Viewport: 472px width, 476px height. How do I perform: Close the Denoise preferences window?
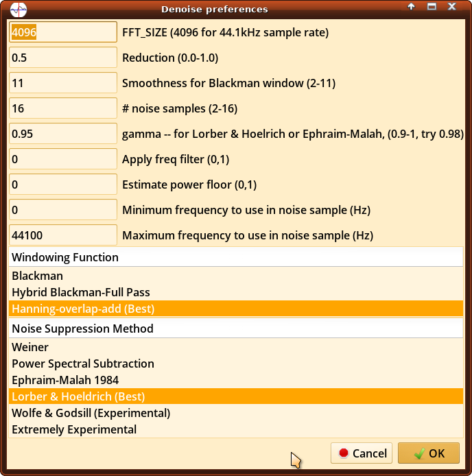click(x=452, y=7)
